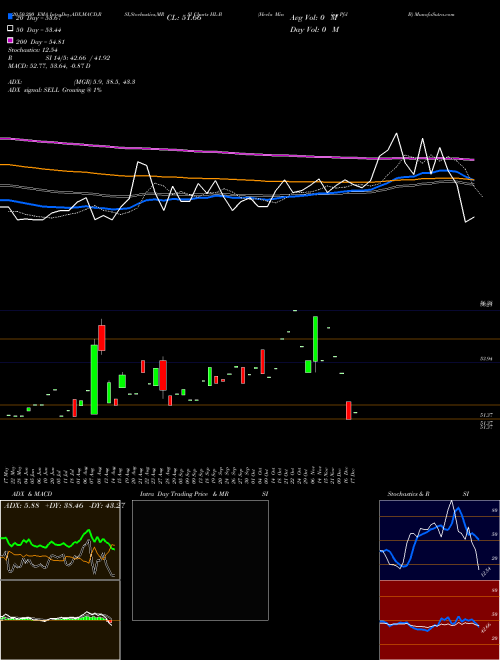This screenshot has width=500, height=660.
Task: Open the empty Intra Day Trading Price chart box
Action: point(200,560)
